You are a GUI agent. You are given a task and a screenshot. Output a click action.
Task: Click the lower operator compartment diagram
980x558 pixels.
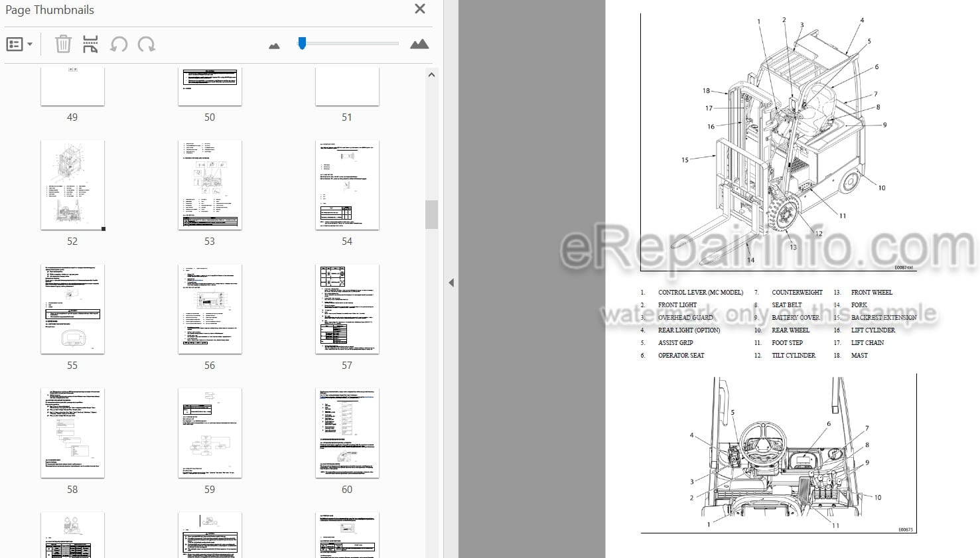(779, 453)
